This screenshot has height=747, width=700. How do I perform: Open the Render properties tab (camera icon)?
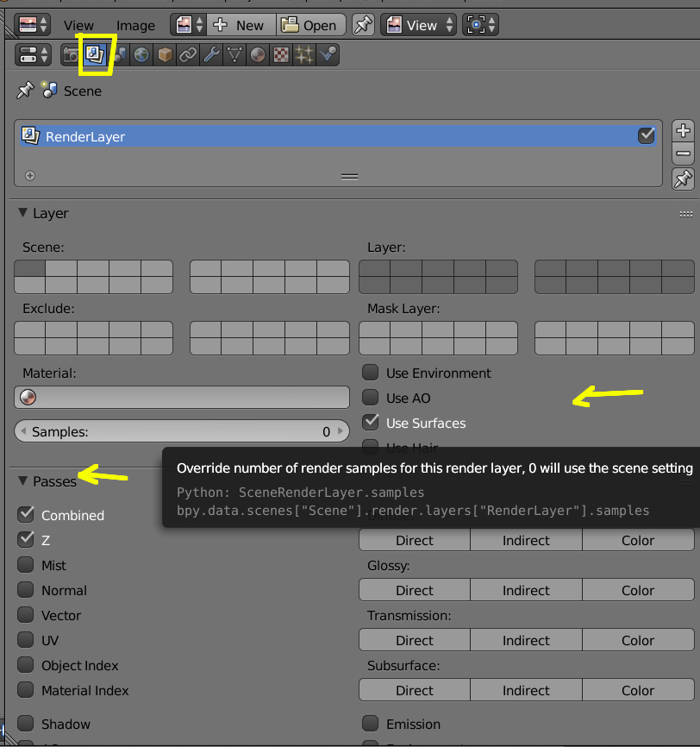[x=71, y=55]
